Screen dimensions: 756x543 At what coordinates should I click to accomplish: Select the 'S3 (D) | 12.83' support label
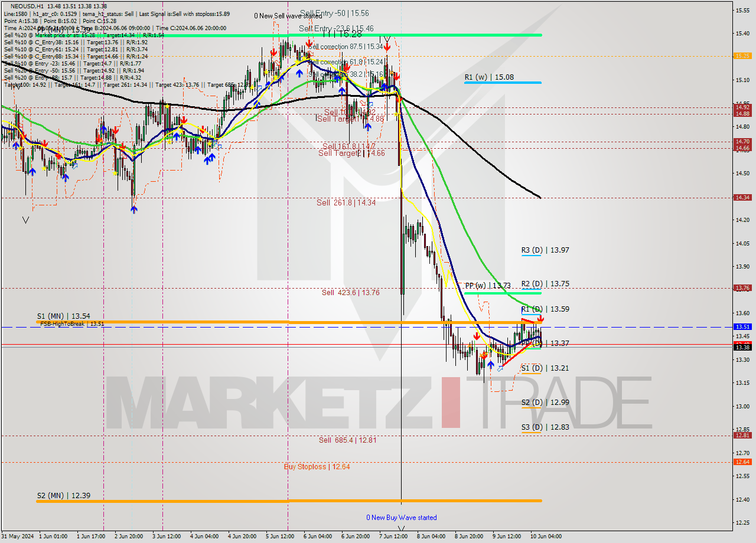click(545, 427)
